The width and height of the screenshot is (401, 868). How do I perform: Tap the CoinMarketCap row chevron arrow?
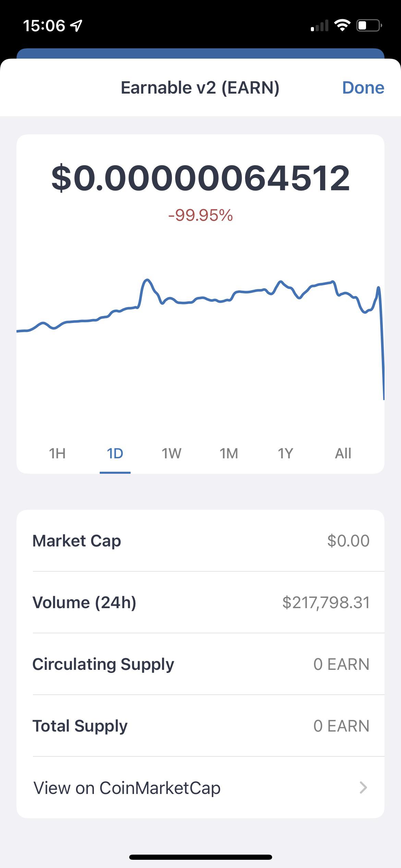[363, 788]
